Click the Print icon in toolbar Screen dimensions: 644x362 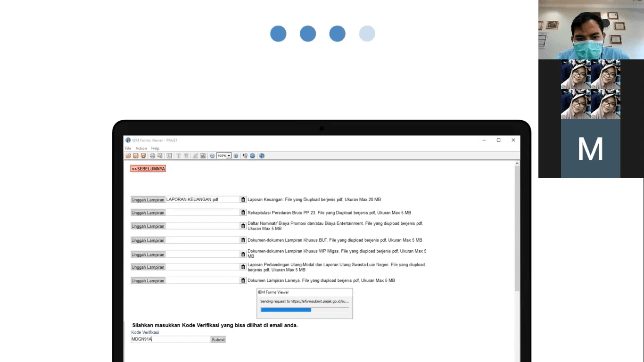pyautogui.click(x=152, y=156)
